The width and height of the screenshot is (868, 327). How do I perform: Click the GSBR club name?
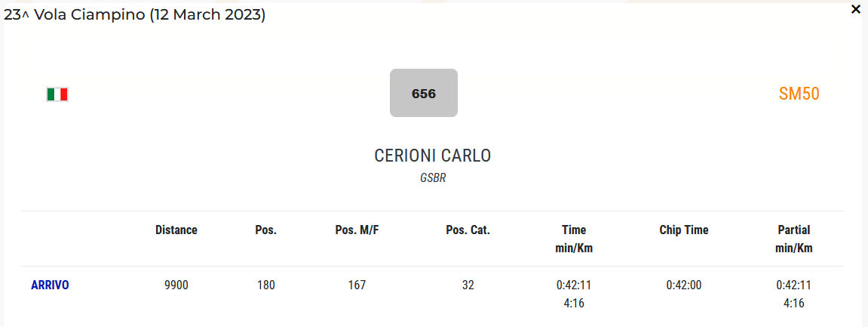[x=433, y=179]
